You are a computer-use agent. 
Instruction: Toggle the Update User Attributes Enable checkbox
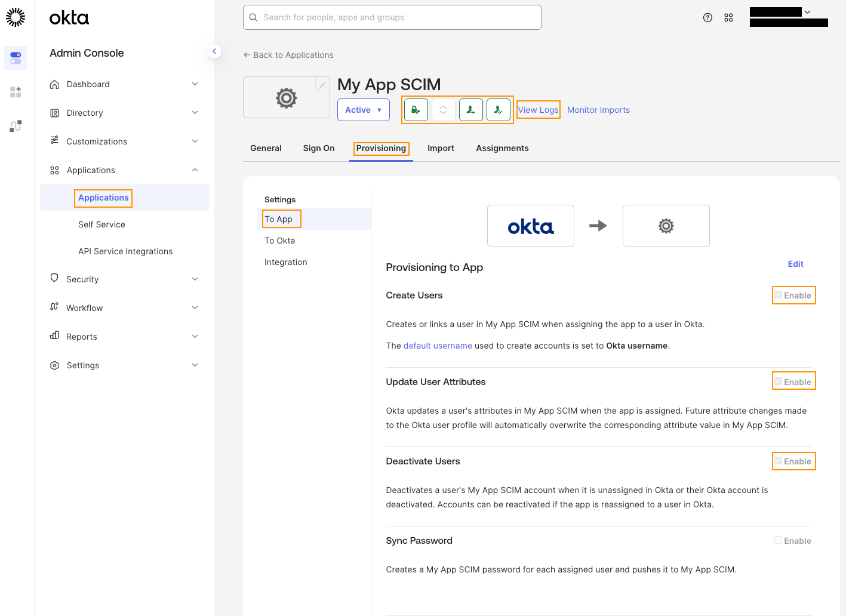[779, 381]
